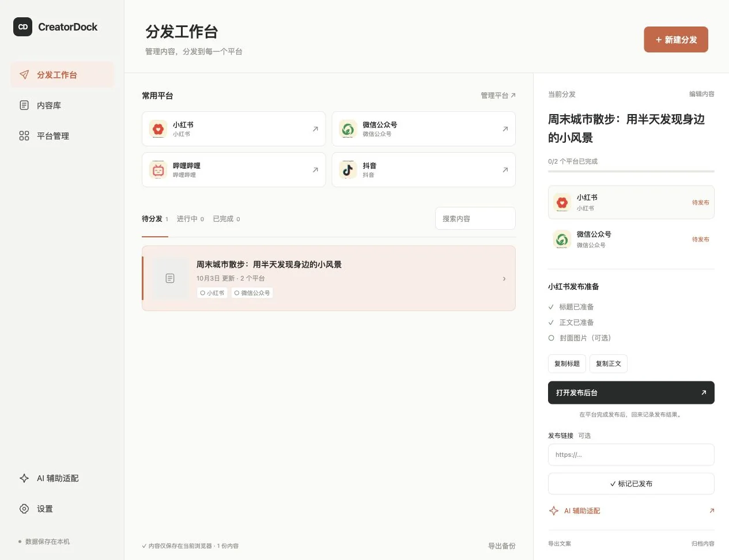The image size is (729, 560).
Task: Click 归档内容 at the panel bottom
Action: click(703, 544)
